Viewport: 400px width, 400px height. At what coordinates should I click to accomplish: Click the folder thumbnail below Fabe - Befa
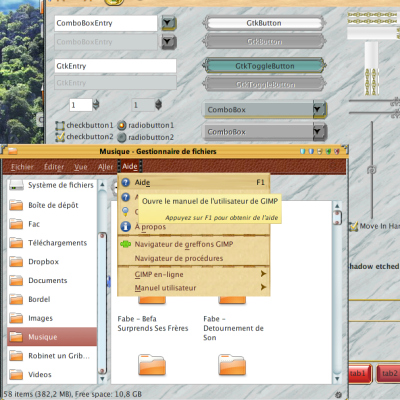pyautogui.click(x=152, y=365)
